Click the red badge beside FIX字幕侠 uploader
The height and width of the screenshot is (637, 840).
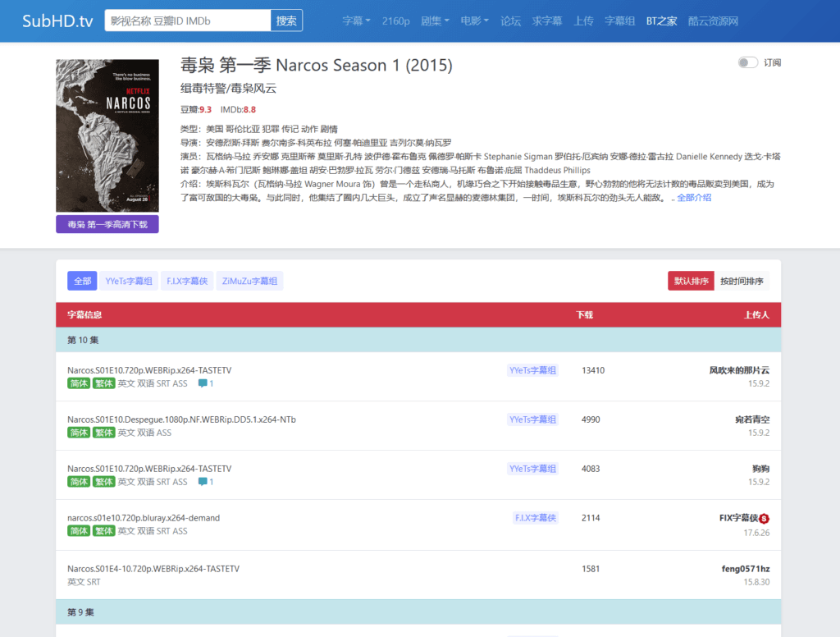764,518
